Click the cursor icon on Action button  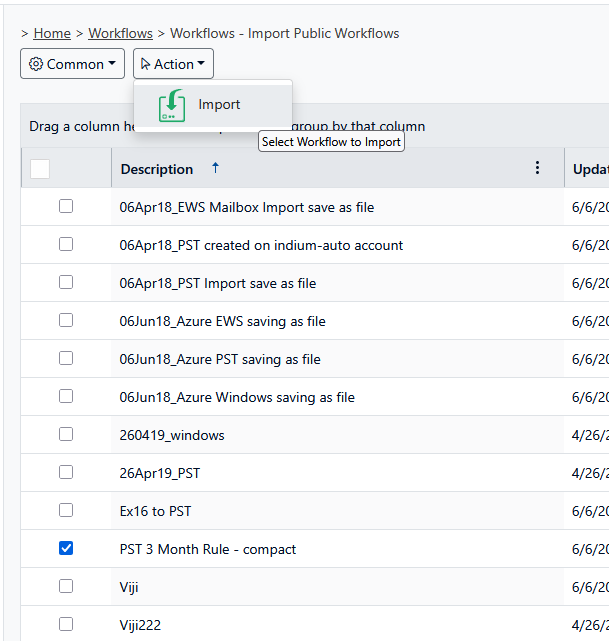tap(145, 64)
